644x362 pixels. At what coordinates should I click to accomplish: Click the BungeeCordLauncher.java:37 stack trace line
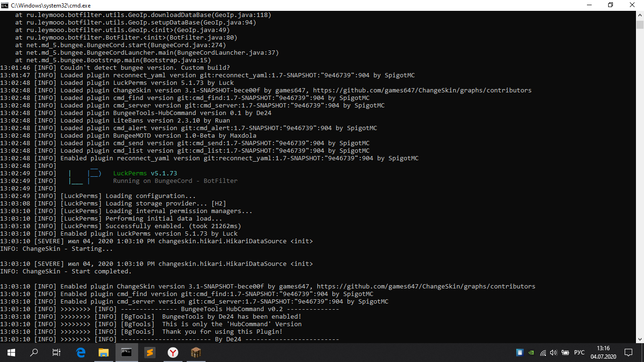147,53
